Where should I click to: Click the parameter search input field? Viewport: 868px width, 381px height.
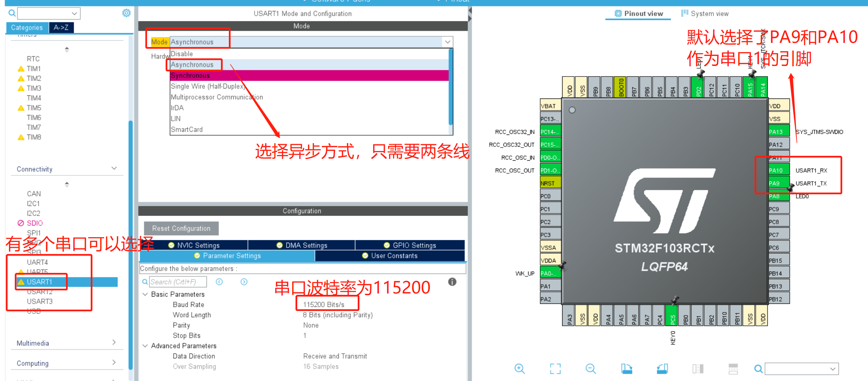(x=178, y=282)
